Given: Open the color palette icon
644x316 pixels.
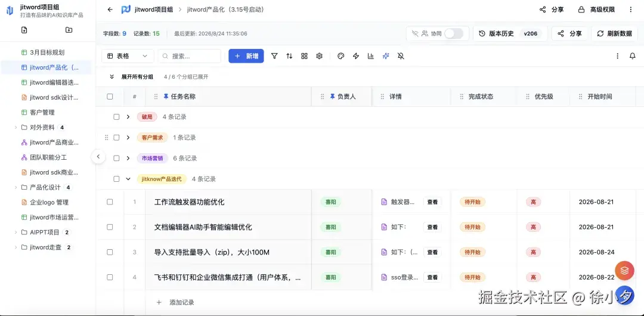Looking at the screenshot, I should pyautogui.click(x=340, y=56).
